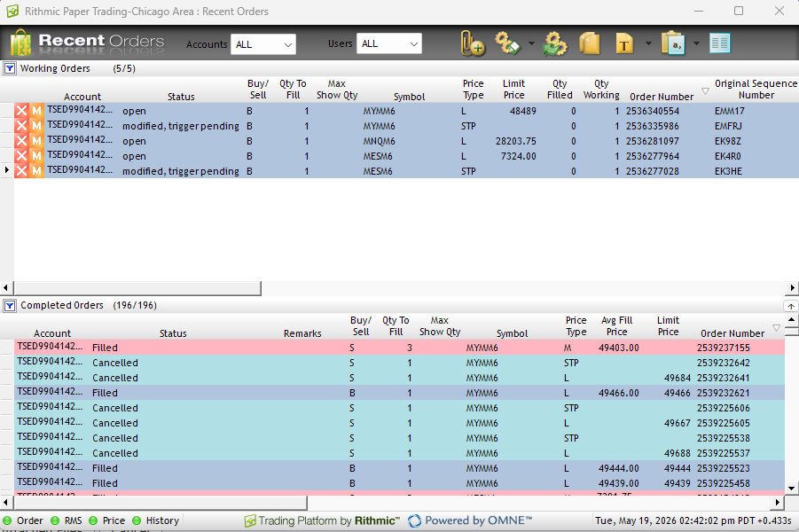Click sort triangle by Completed Orders Order Number
799x532 pixels.
point(776,328)
